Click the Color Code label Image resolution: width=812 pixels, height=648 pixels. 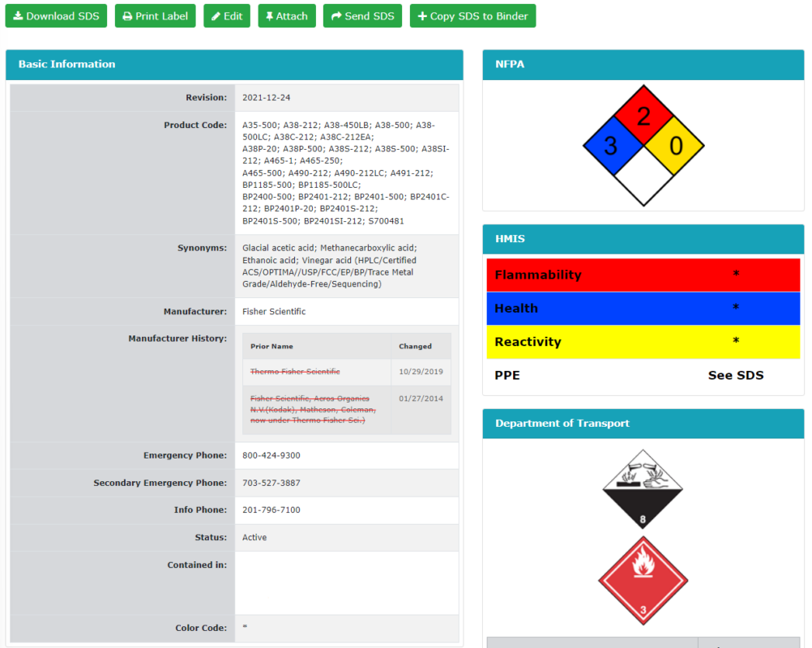201,628
